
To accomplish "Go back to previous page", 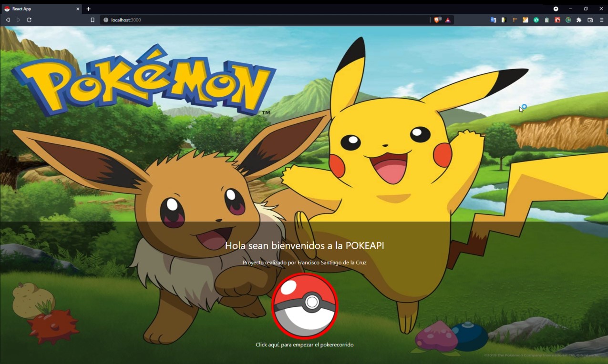I will pyautogui.click(x=8, y=20).
